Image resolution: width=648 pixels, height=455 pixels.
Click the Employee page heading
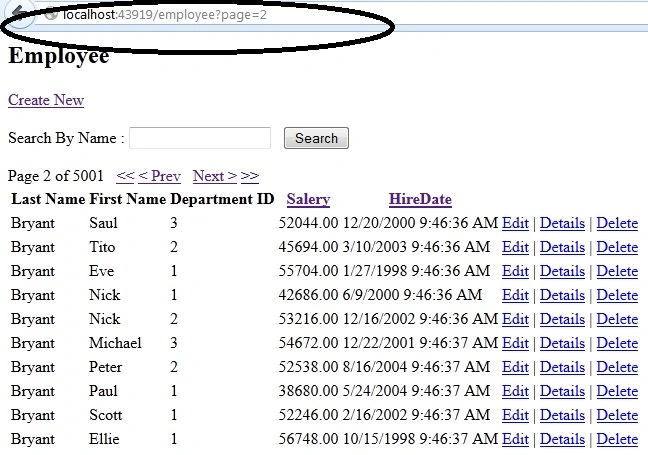[59, 56]
